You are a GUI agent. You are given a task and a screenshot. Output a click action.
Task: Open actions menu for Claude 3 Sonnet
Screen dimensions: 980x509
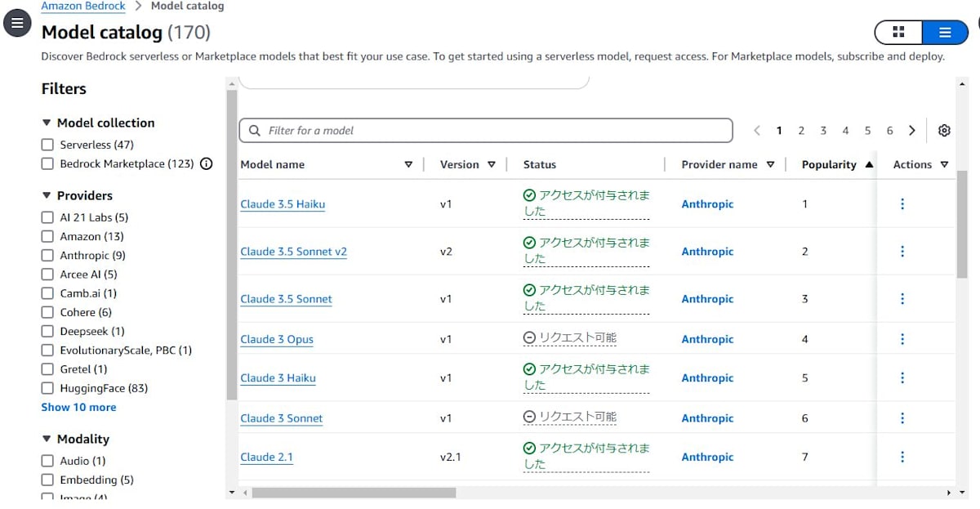point(902,418)
